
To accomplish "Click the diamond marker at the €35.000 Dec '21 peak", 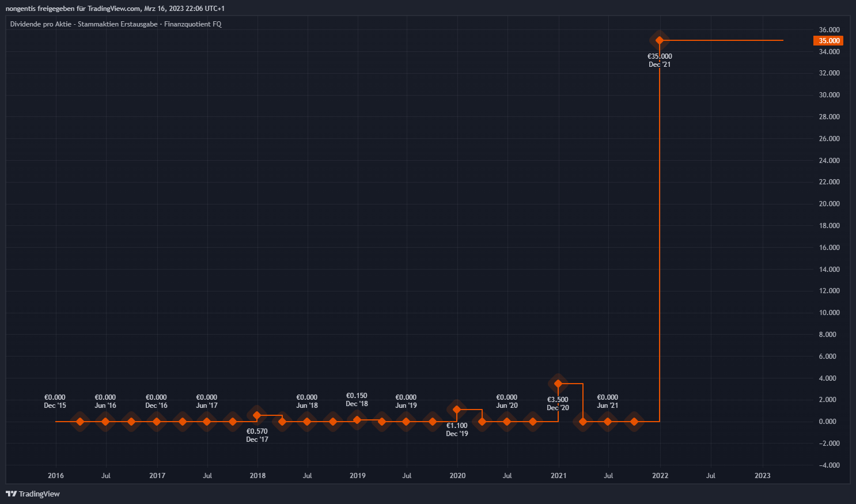I will (x=660, y=40).
